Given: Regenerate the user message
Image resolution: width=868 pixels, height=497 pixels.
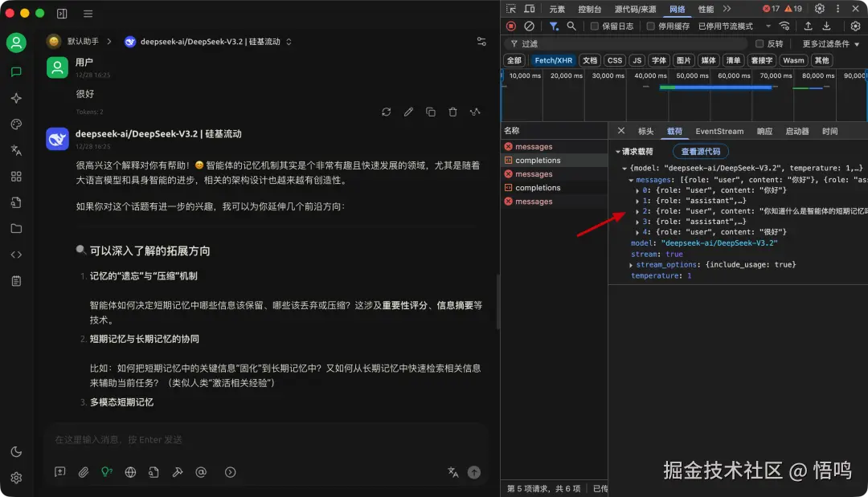Looking at the screenshot, I should coord(387,112).
